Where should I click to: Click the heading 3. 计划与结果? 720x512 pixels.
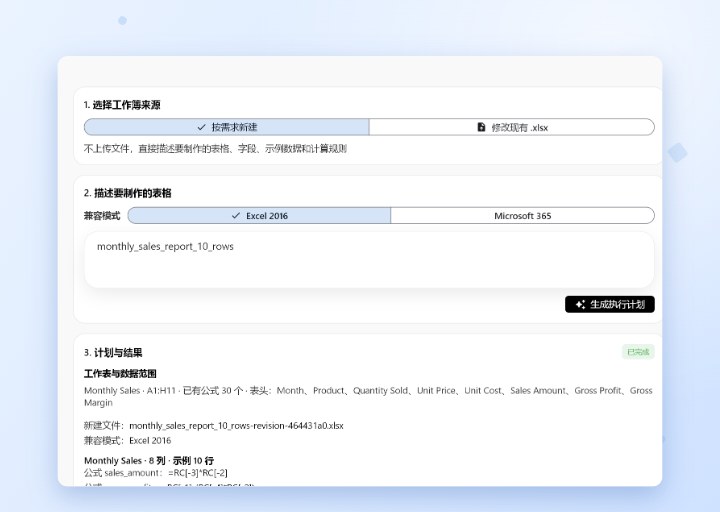(113, 353)
